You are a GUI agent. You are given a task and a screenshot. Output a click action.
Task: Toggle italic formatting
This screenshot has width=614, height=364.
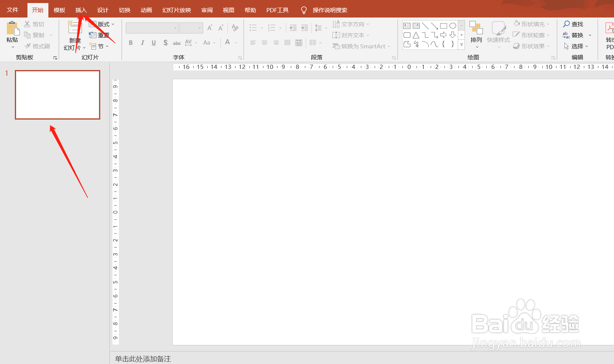pos(142,43)
